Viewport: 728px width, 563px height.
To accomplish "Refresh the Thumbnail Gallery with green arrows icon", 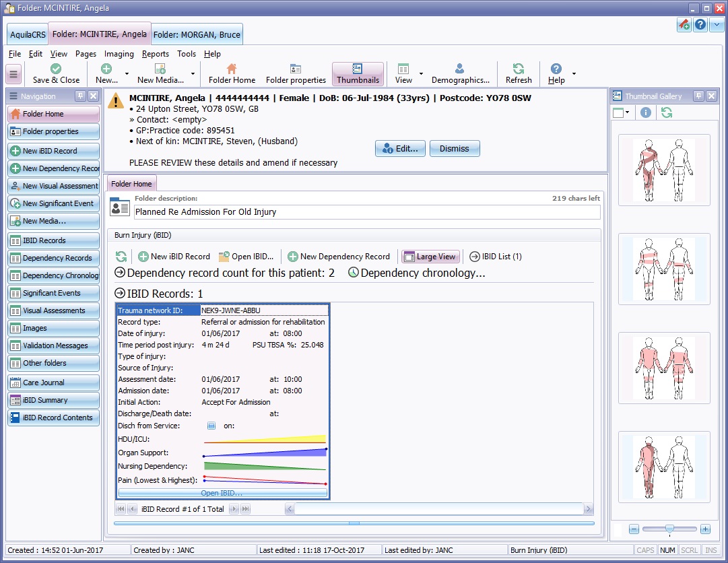I will [x=666, y=112].
